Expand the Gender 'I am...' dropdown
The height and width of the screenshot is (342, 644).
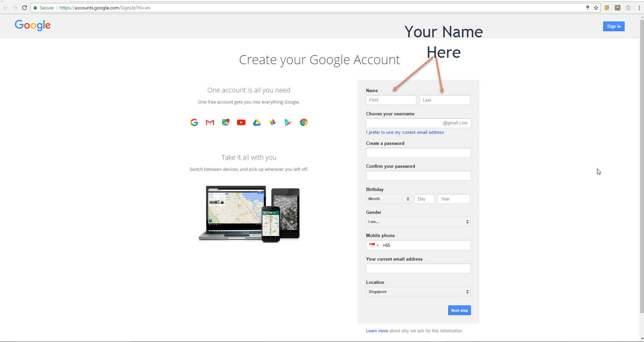click(x=418, y=222)
